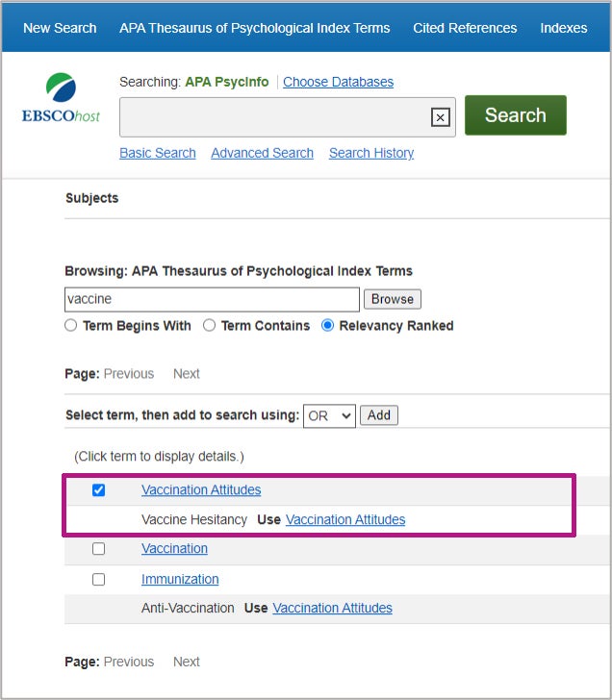Screen dimensions: 612x700
Task: Click the Add button
Action: (379, 415)
